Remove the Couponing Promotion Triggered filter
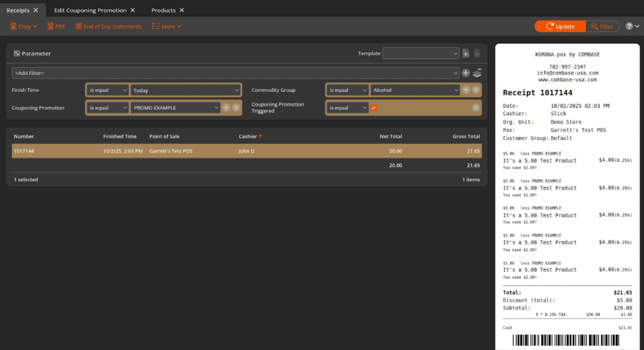The height and width of the screenshot is (350, 644). tap(476, 108)
